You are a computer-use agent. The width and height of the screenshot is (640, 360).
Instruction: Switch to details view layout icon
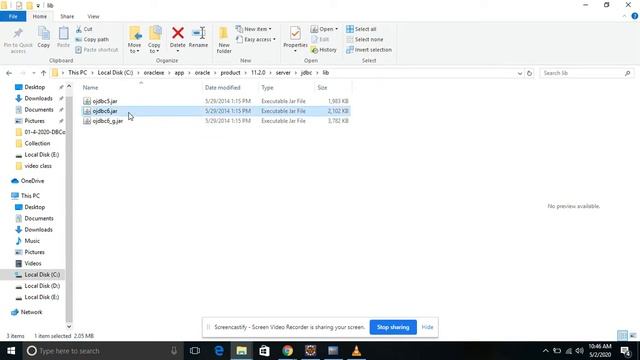[622, 336]
